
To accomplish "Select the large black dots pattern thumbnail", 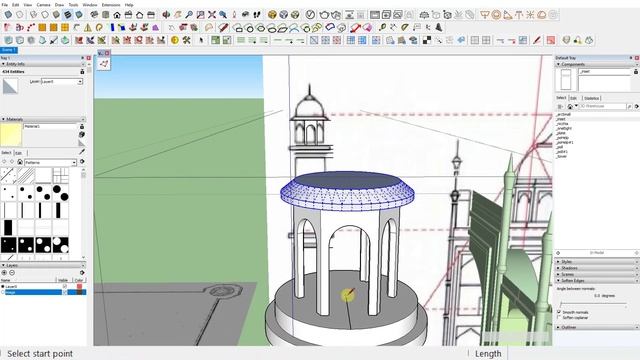I will coord(60,193).
